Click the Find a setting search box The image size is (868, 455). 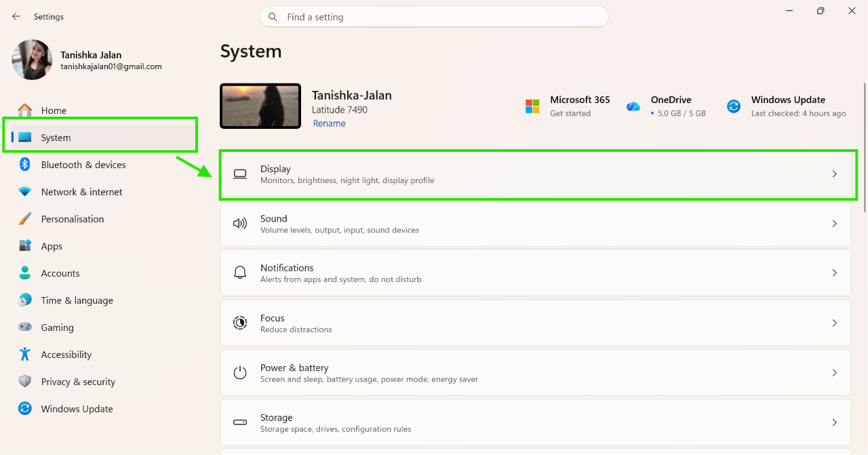pyautogui.click(x=434, y=17)
